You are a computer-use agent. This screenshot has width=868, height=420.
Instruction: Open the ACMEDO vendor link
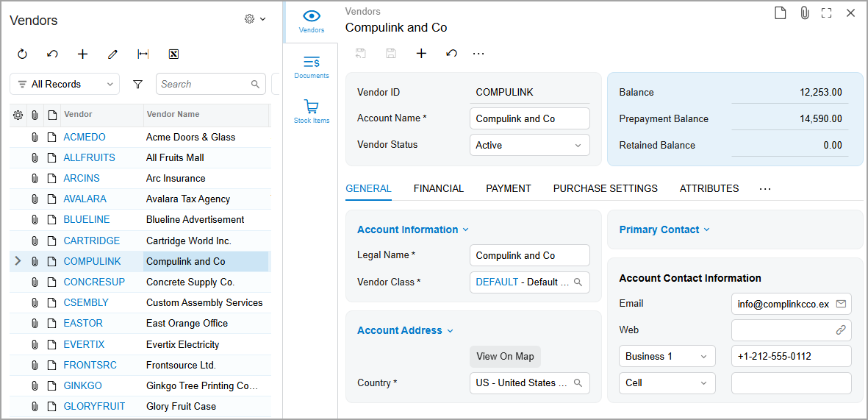[x=84, y=137]
